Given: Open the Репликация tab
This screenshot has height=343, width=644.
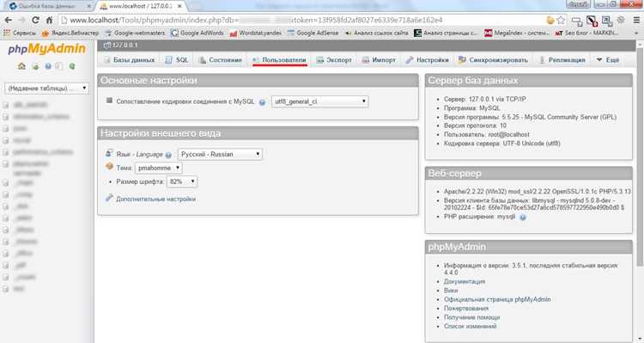Looking at the screenshot, I should [x=562, y=60].
